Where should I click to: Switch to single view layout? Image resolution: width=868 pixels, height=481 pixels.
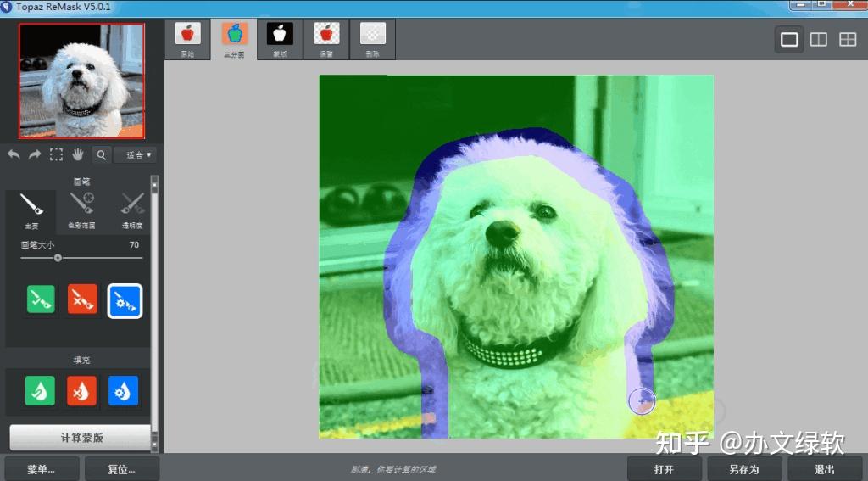click(789, 39)
